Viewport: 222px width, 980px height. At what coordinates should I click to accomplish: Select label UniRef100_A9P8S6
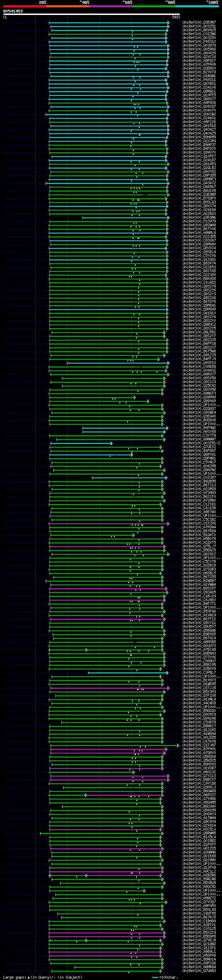(x=199, y=103)
